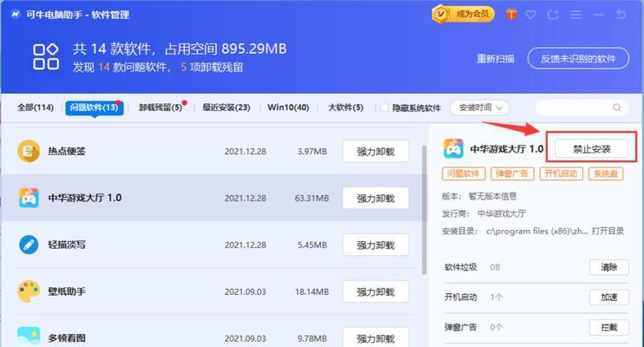
Task: Click the share icon in title bar
Action: point(553,15)
